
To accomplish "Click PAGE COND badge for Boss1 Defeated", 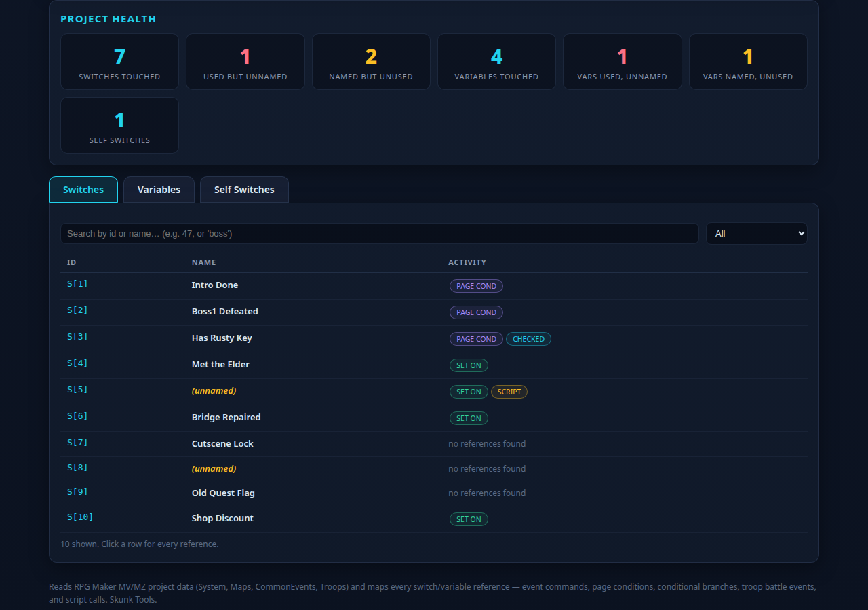I will click(476, 312).
